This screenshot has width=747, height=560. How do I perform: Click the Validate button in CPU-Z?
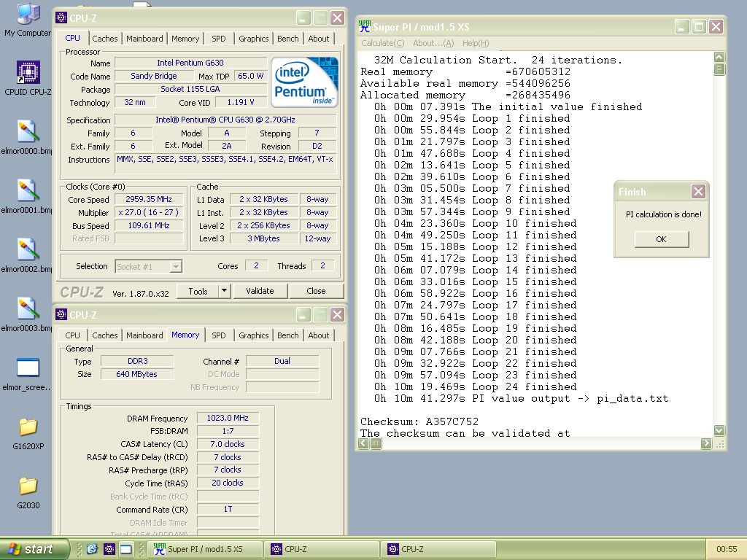[260, 291]
